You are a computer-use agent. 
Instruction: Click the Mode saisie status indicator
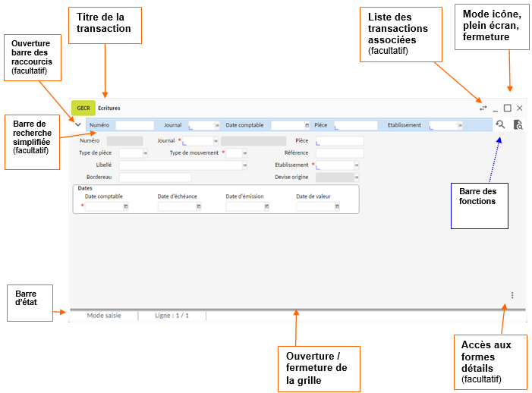click(x=104, y=315)
